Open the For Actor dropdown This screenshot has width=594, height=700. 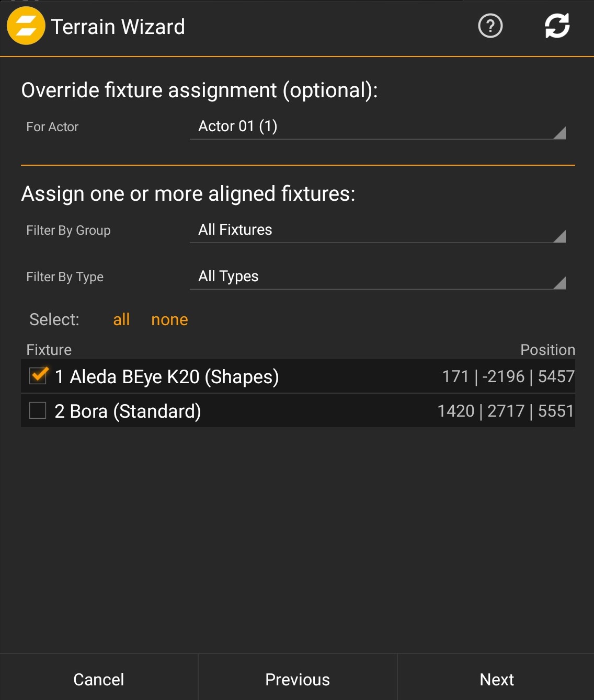tap(377, 127)
